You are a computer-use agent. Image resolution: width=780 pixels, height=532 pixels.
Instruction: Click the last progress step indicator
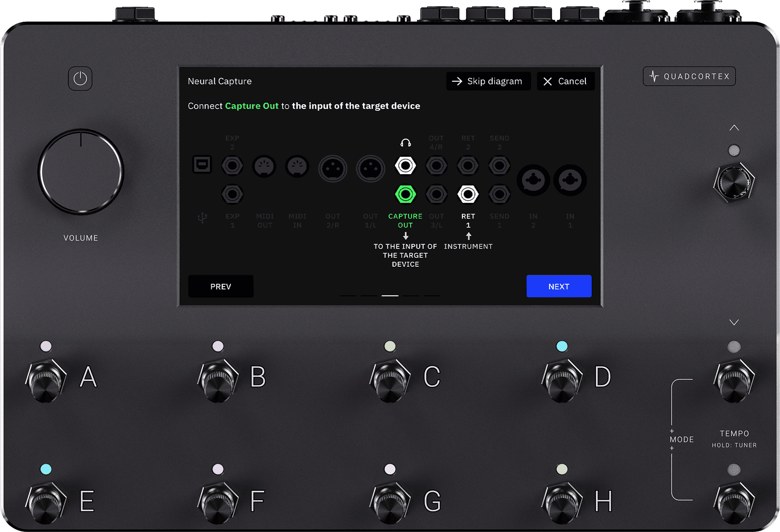click(432, 295)
